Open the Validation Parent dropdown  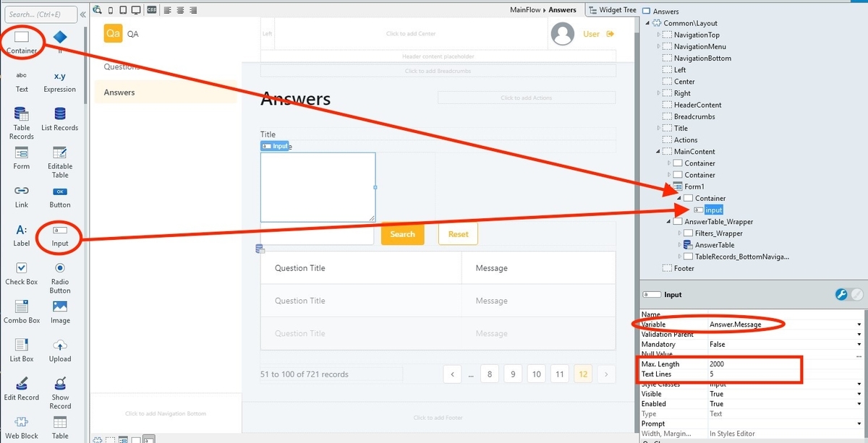tap(859, 335)
